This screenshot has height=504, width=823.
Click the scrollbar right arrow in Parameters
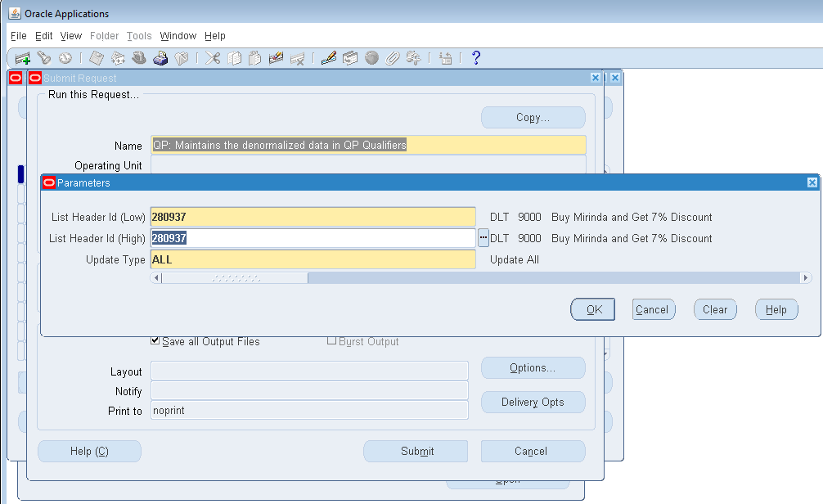pos(806,277)
